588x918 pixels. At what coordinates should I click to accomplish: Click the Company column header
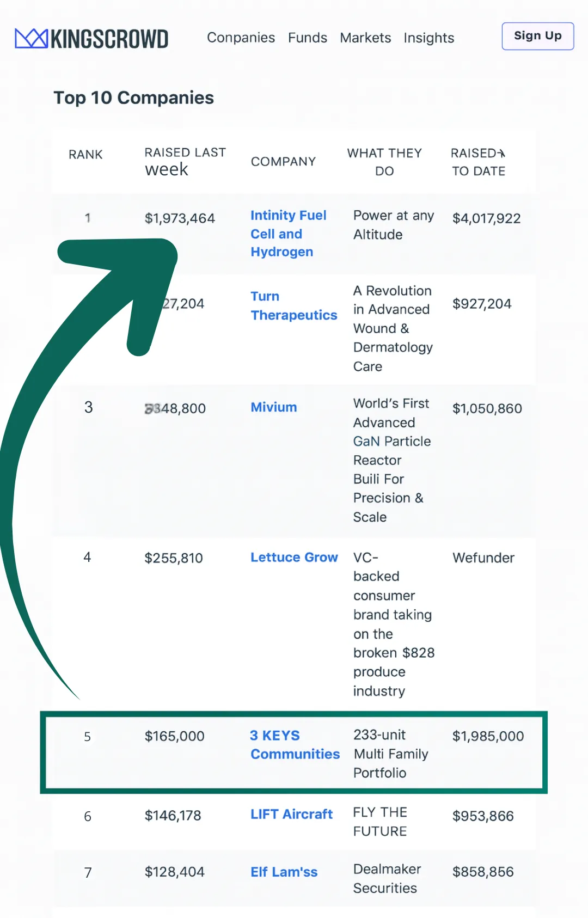coord(283,162)
